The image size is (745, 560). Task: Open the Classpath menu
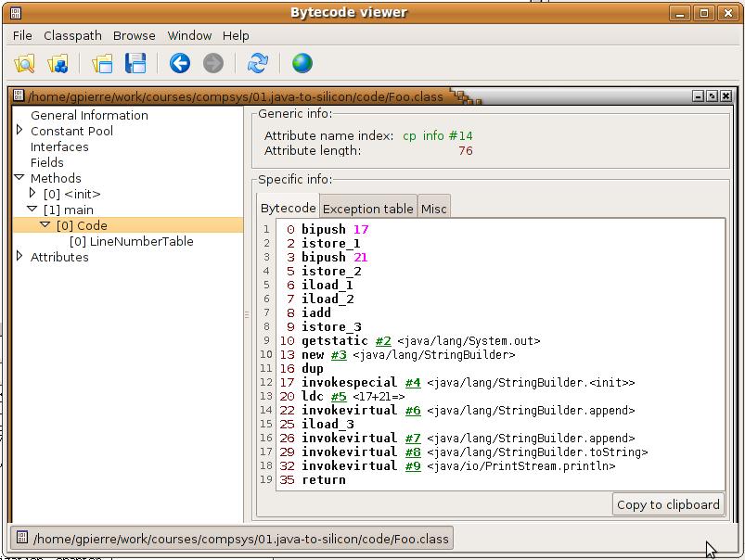[x=72, y=35]
